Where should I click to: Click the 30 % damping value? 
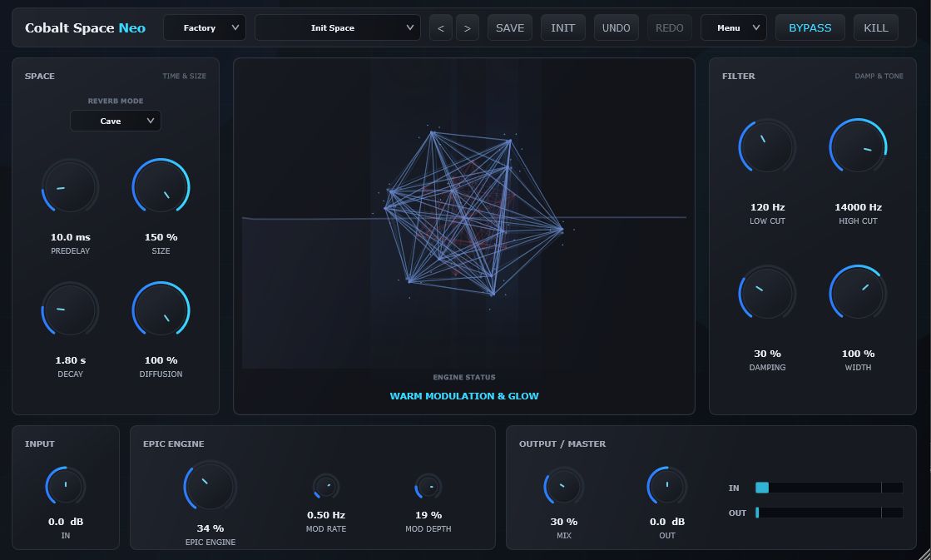pos(767,354)
